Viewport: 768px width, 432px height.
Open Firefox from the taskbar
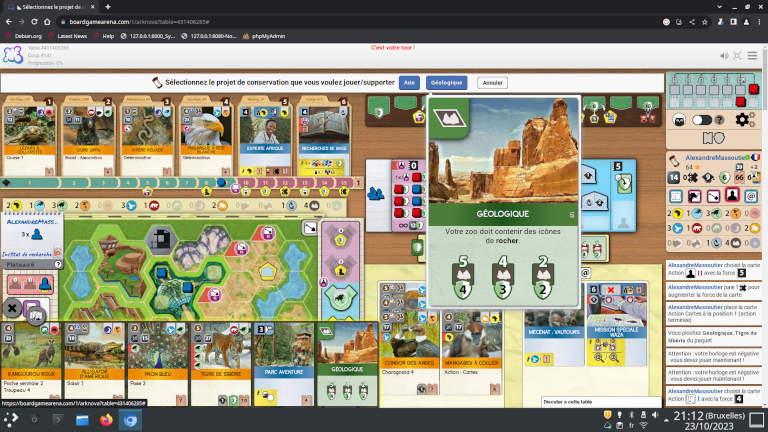click(x=106, y=420)
